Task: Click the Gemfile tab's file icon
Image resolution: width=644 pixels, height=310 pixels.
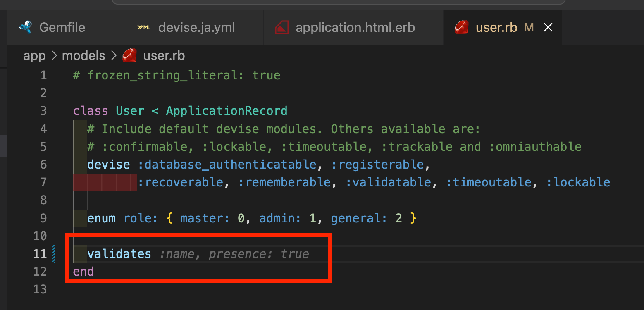Action: click(26, 27)
